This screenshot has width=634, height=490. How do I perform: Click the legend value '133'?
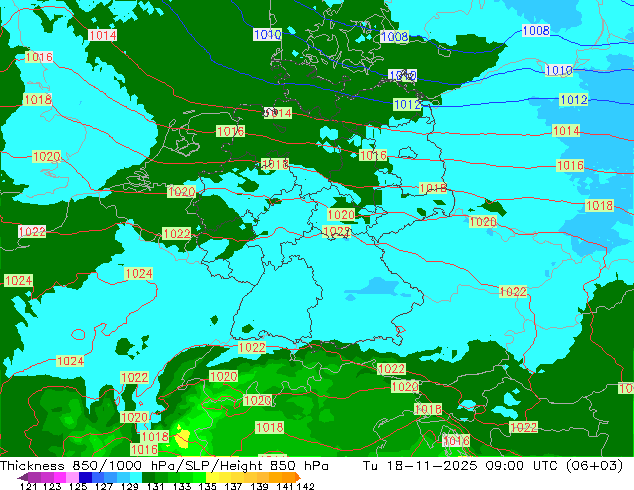(x=182, y=486)
